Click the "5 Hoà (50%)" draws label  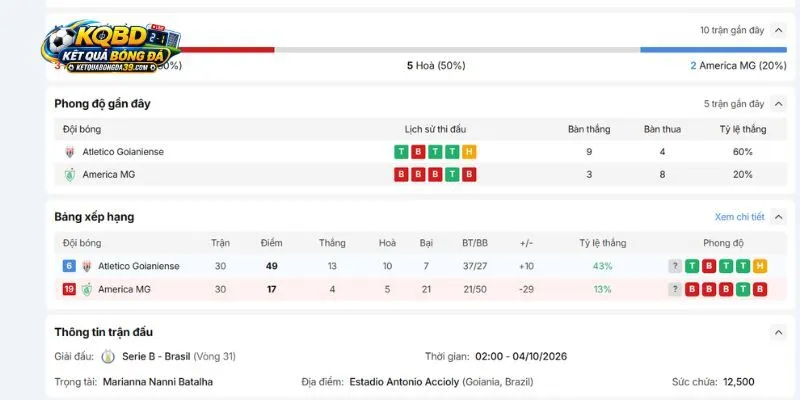point(436,66)
